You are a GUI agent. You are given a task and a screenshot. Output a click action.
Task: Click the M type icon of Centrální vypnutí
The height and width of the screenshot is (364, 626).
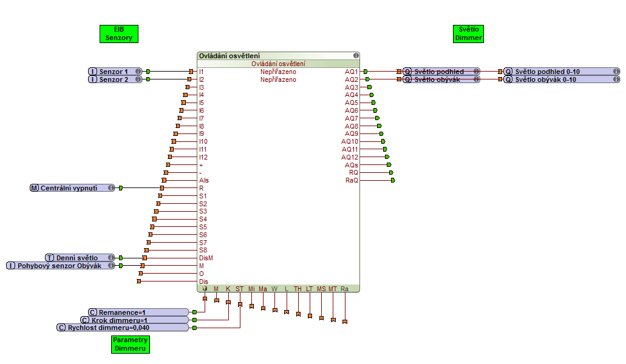point(35,188)
